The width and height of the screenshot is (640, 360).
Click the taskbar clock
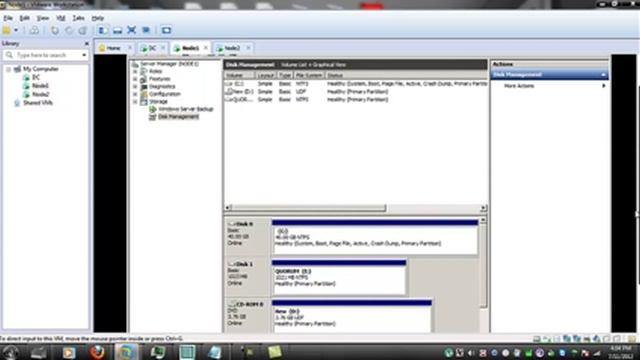[x=621, y=352]
